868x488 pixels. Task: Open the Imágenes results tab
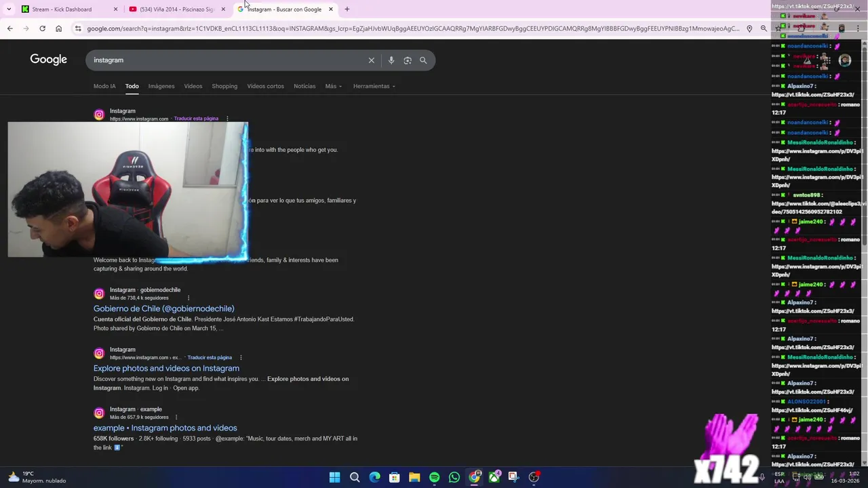tap(161, 86)
